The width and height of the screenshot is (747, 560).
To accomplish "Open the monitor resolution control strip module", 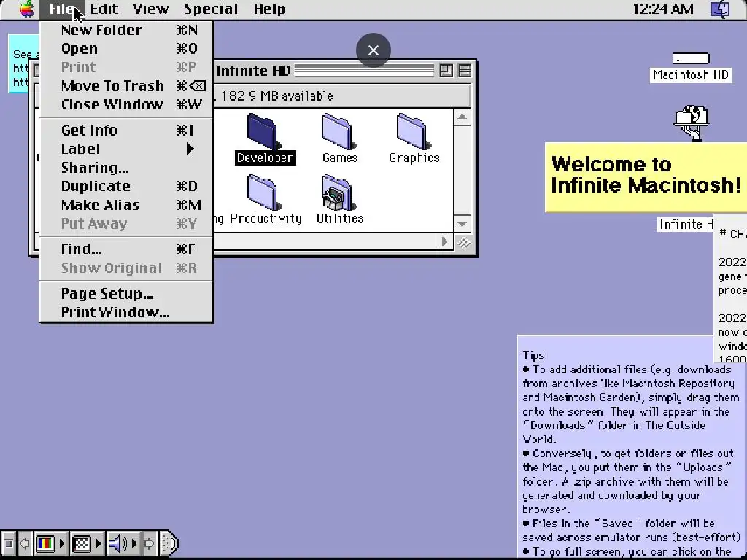I will [86, 542].
